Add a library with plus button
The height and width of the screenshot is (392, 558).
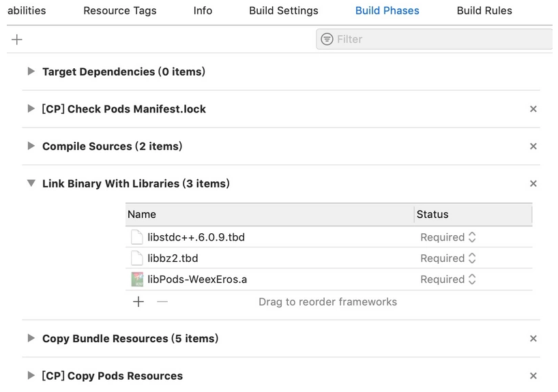tap(138, 301)
